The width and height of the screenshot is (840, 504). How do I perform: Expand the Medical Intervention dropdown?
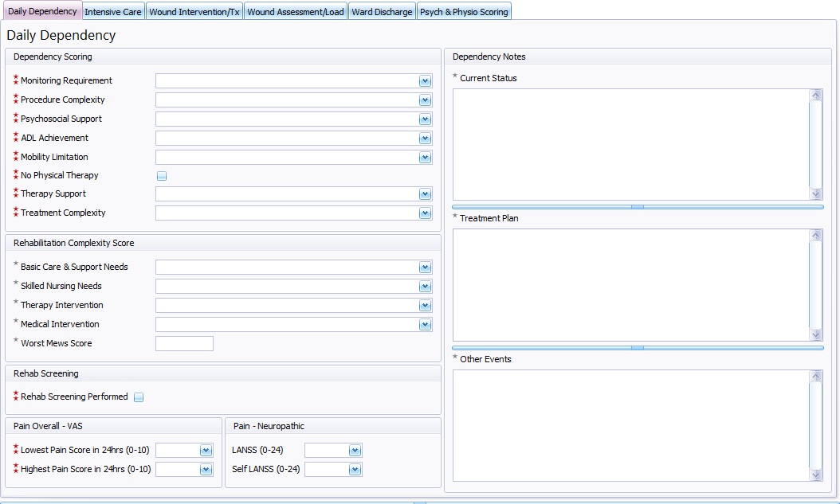point(425,325)
